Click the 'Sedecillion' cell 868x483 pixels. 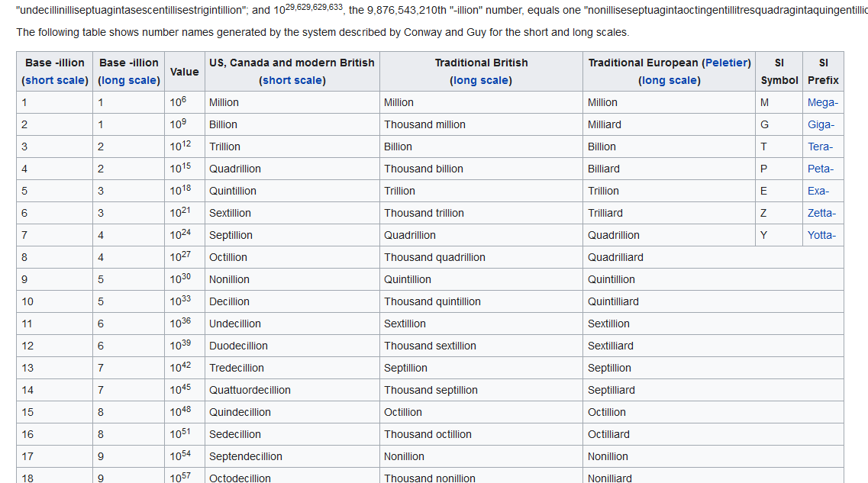click(292, 434)
